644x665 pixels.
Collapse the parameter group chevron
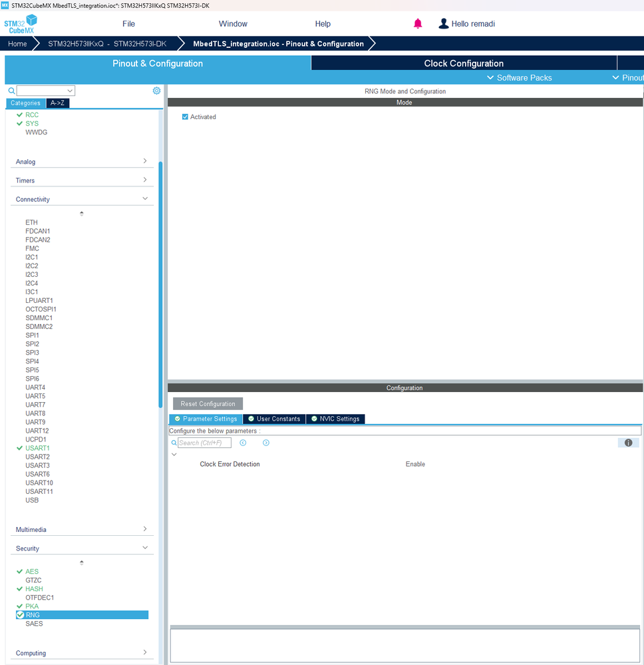tap(174, 455)
